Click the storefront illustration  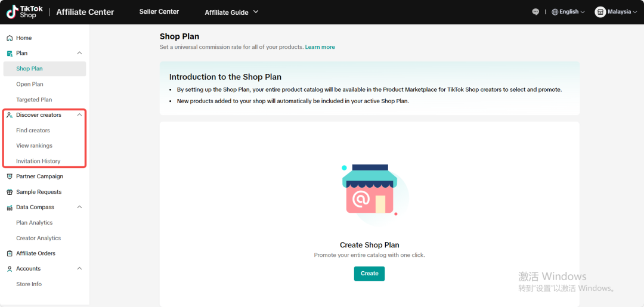pos(370,191)
